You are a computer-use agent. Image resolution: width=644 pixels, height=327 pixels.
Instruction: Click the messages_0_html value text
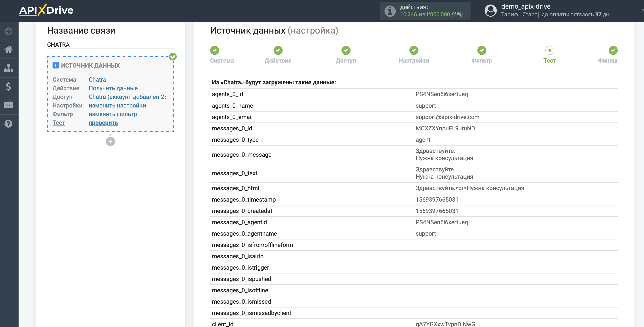(470, 188)
